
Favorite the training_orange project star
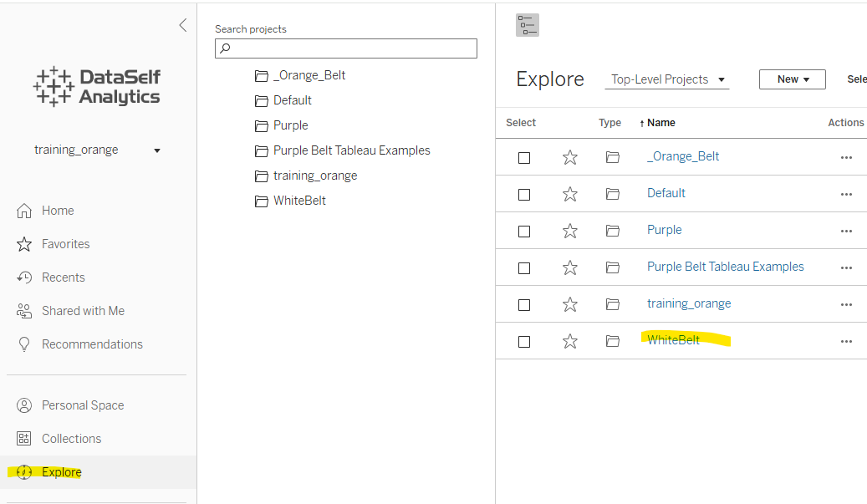(x=570, y=304)
